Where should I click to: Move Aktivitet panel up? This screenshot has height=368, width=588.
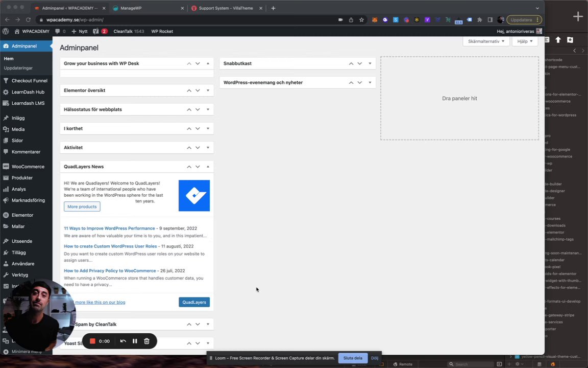coord(189,148)
